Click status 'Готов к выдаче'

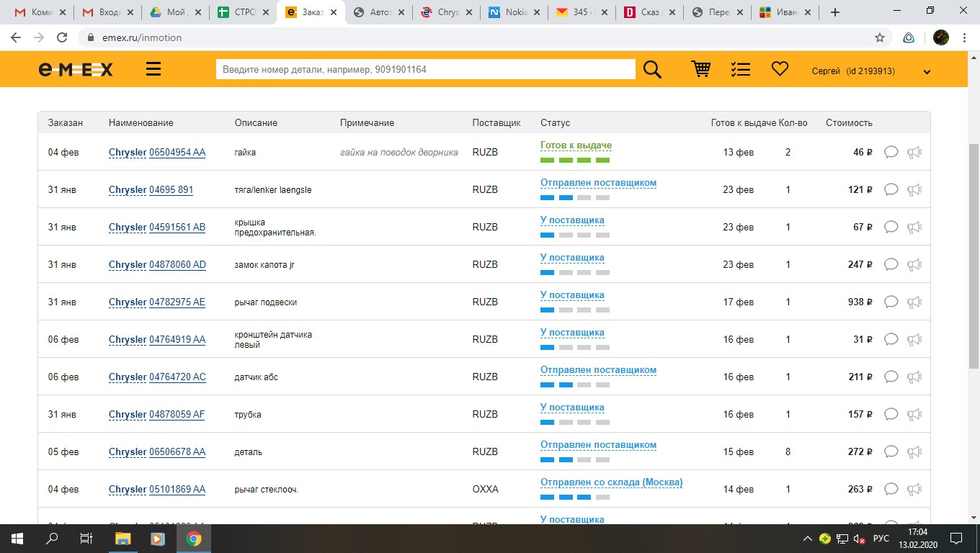pos(576,145)
